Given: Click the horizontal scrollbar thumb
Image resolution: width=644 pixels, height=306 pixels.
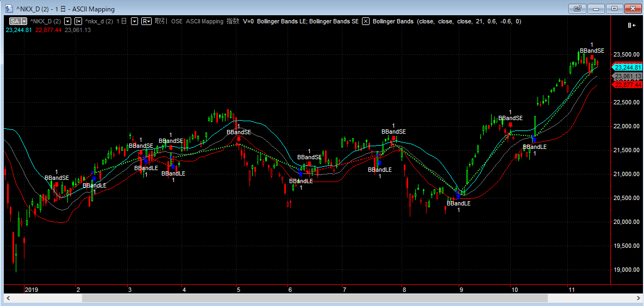Looking at the screenshot, I should coord(315,298).
